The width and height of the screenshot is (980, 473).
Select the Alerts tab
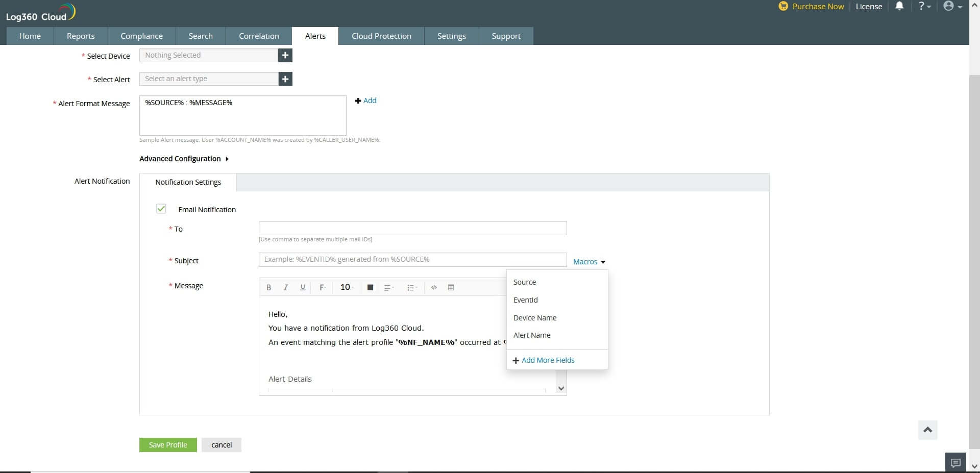(315, 36)
